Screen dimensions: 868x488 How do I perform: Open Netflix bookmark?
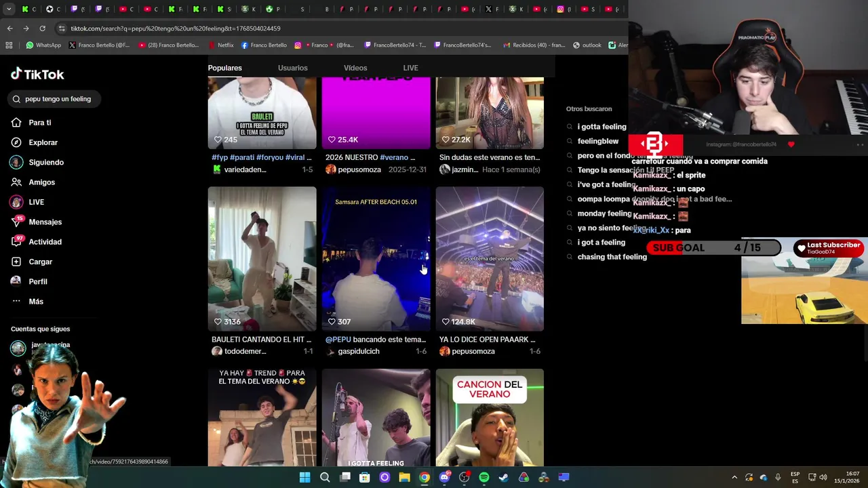[x=220, y=45]
